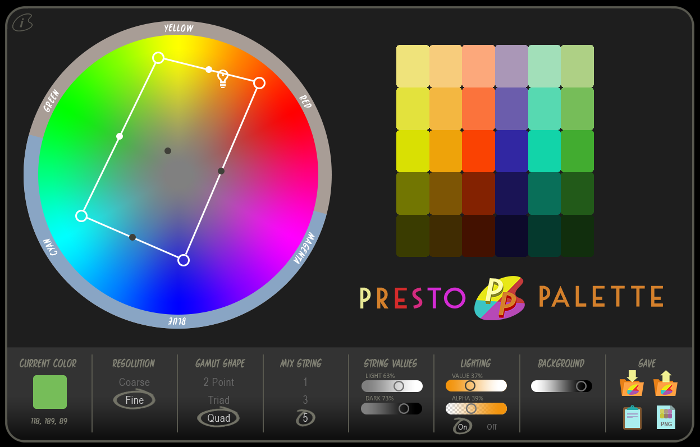This screenshot has width=700, height=447.
Task: Click the PNG image icon under Save
Action: point(666,417)
